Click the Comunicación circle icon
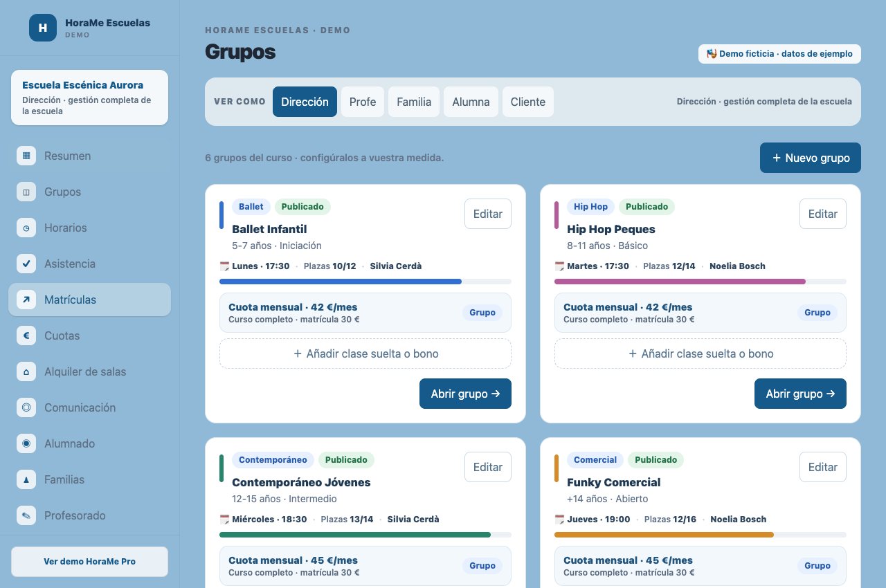Image resolution: width=886 pixels, height=588 pixels. 26,407
